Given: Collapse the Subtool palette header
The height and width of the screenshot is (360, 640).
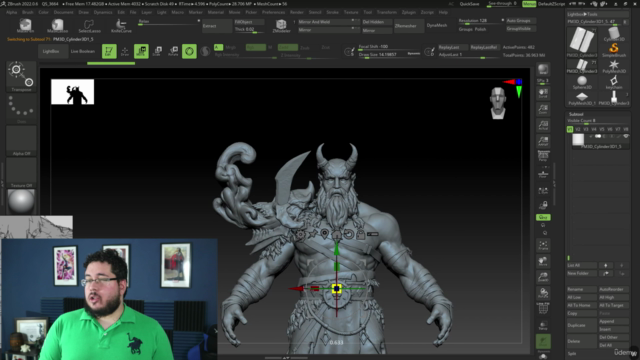Looking at the screenshot, I should (576, 114).
